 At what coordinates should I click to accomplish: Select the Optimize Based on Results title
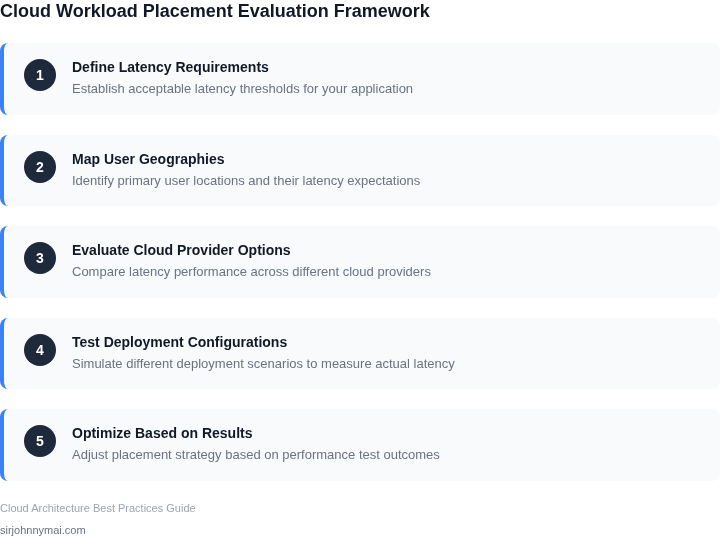click(x=162, y=433)
